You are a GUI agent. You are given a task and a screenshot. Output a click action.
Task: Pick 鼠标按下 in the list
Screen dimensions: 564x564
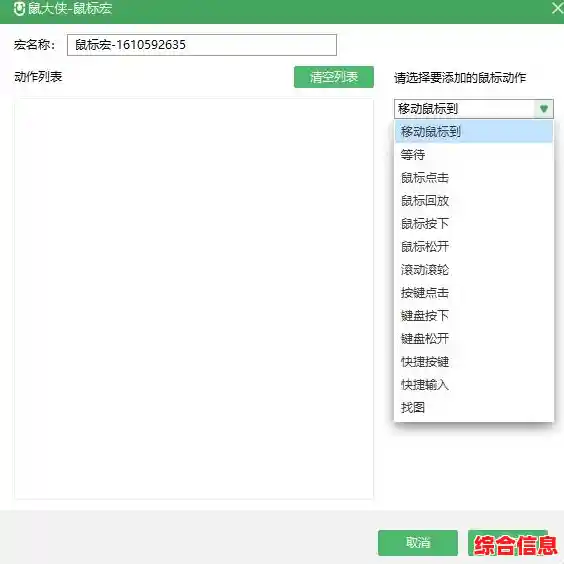[474, 224]
